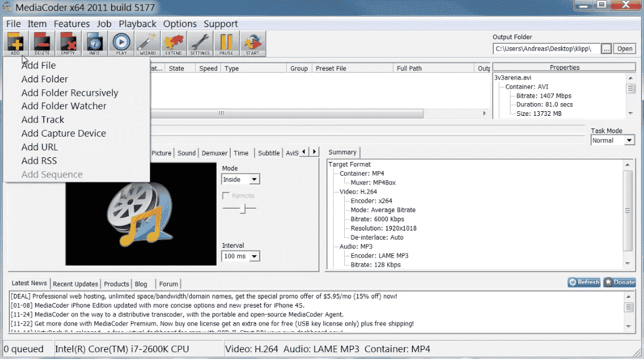Choose Add URL menu entry

click(39, 147)
